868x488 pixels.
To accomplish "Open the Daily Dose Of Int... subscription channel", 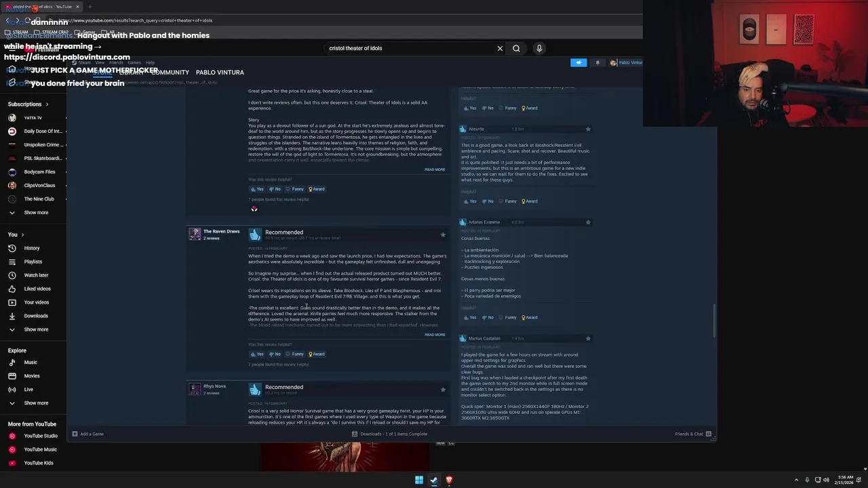I will pos(35,131).
